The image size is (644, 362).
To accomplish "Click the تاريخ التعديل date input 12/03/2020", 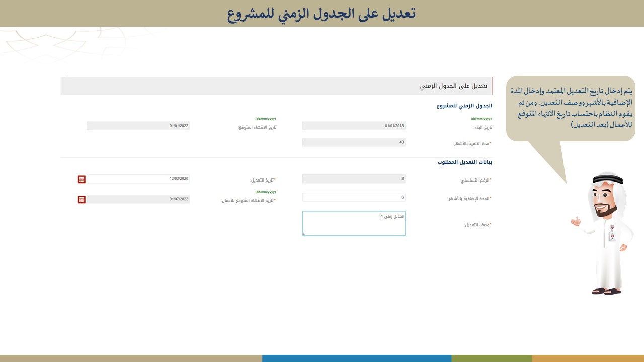I will pyautogui.click(x=138, y=179).
